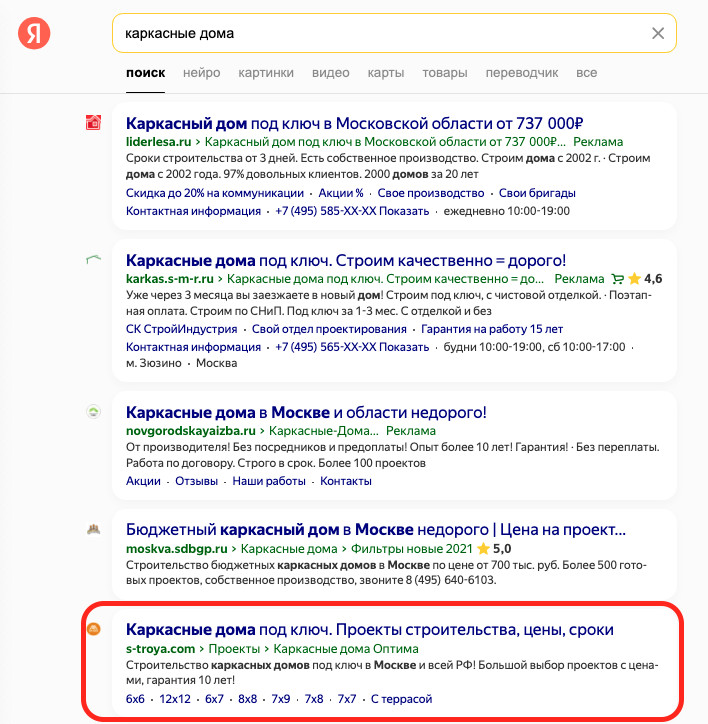Open the Отзывы sitelink

[196, 481]
